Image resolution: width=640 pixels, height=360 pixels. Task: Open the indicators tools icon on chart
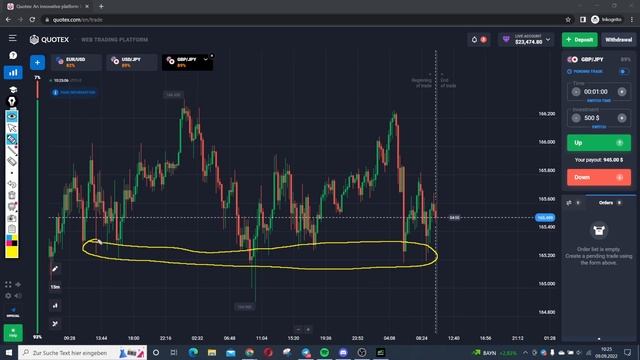[55, 324]
